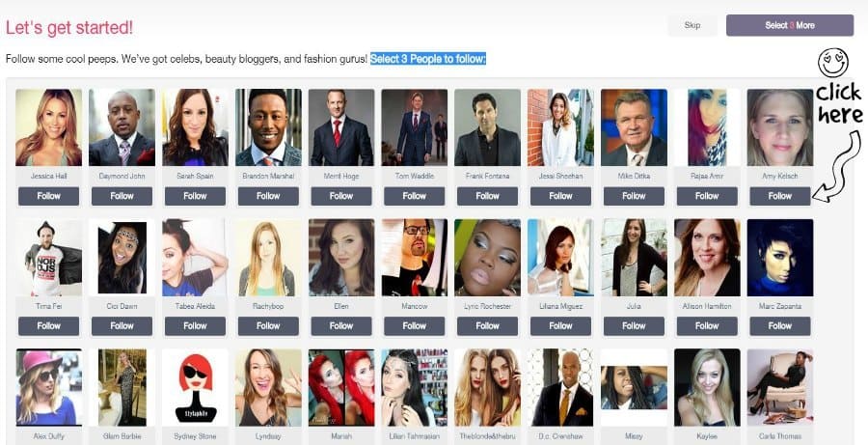Follow Mike Ditka
Screen dimensions: 868x445
tap(634, 196)
